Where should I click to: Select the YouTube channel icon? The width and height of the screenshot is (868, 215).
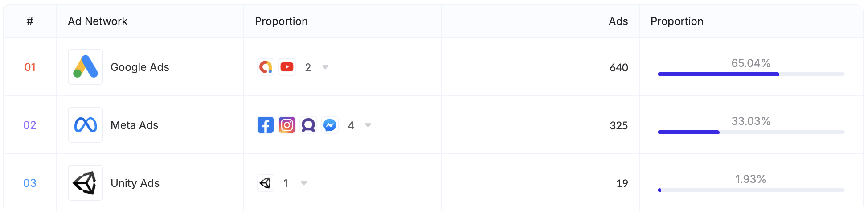pos(287,67)
